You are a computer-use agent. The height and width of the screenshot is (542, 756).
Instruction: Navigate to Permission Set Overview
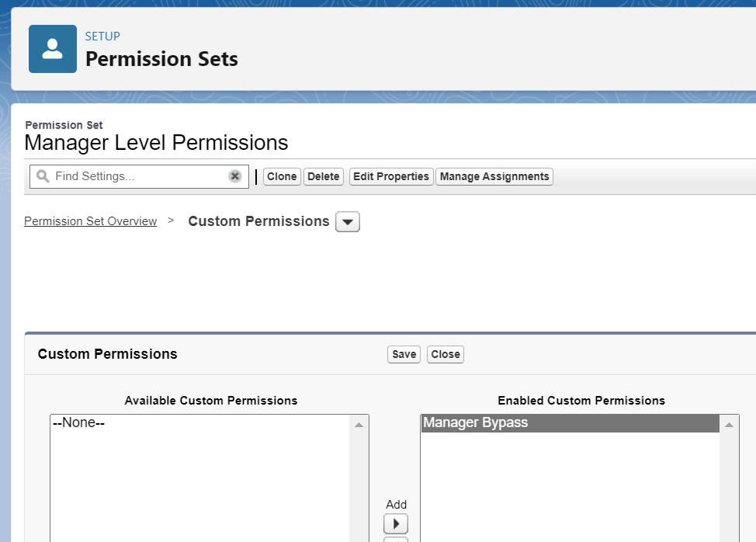(90, 221)
